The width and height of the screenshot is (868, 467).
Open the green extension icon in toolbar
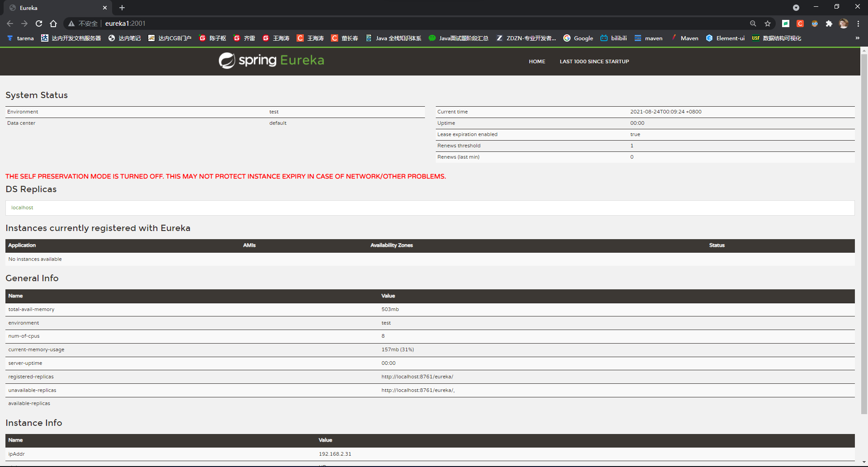tap(786, 24)
